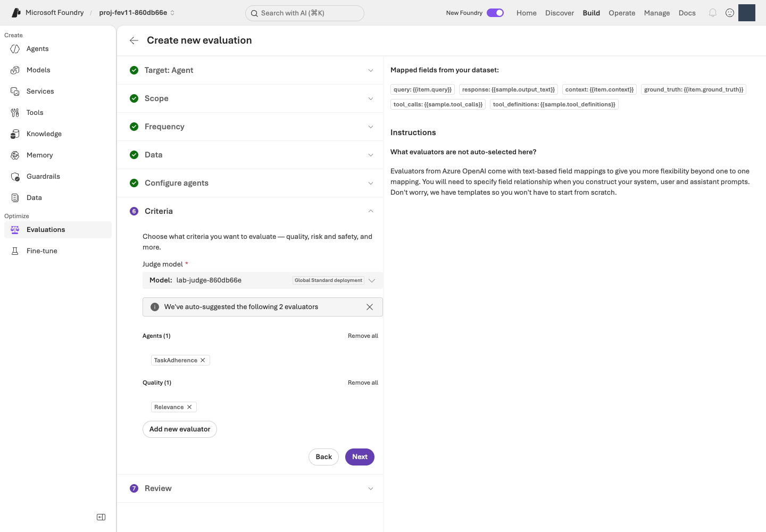Click the Back button
The image size is (766, 532).
coord(323,457)
